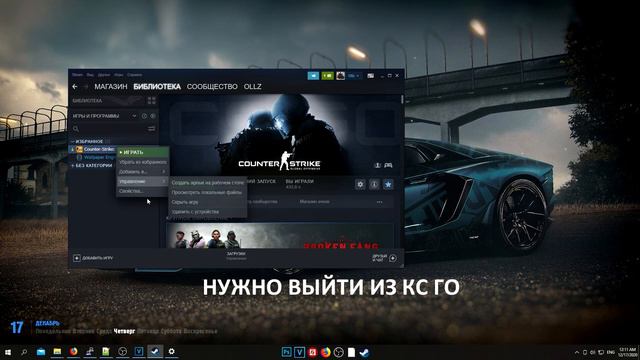Image resolution: width=640 pixels, height=360 pixels.
Task: Open the Управление submenu entry
Action: click(142, 181)
